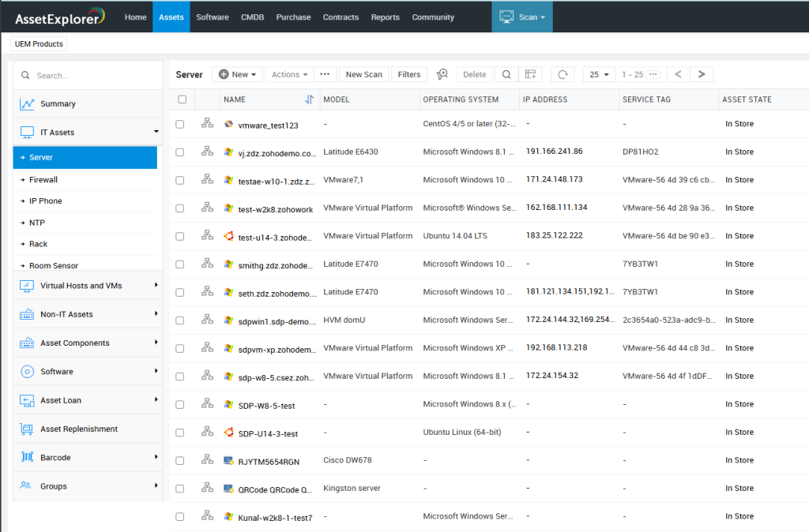Open the sdp-w8-5.csez server link
Screen dimensions: 809x532
(276, 377)
